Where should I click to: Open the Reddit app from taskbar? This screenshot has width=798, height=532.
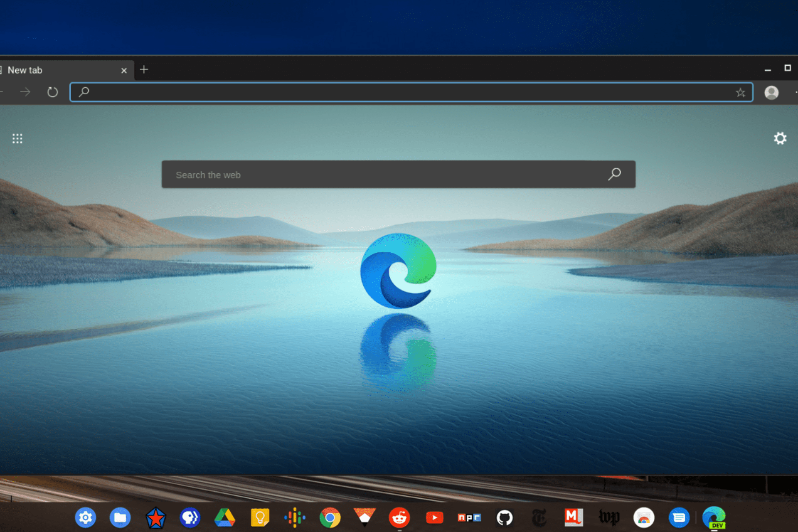coord(399,516)
